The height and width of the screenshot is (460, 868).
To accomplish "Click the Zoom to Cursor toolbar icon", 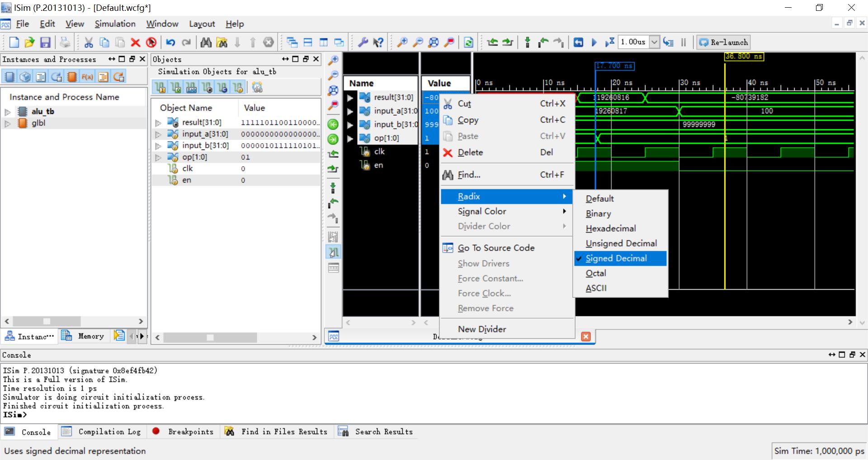I will pos(449,42).
